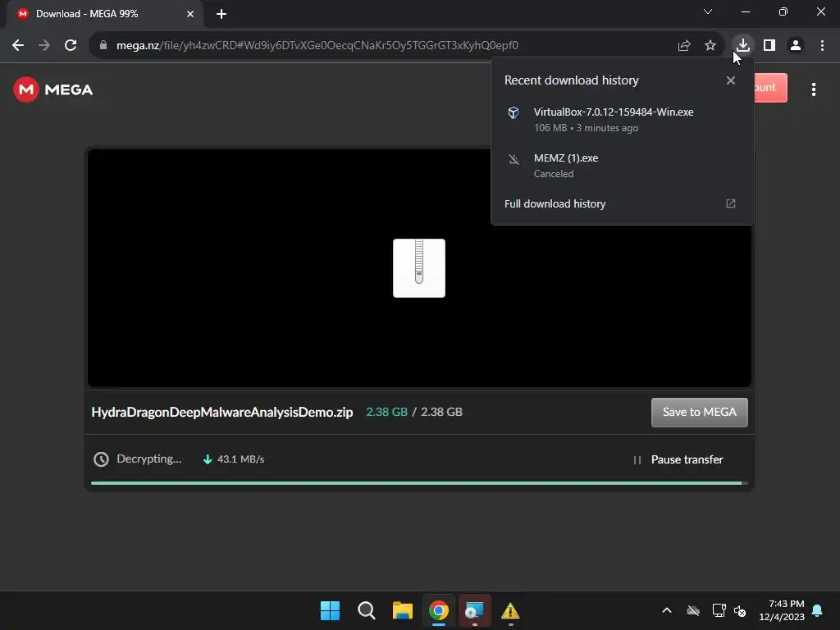Bookmark this page with the star icon

point(710,46)
